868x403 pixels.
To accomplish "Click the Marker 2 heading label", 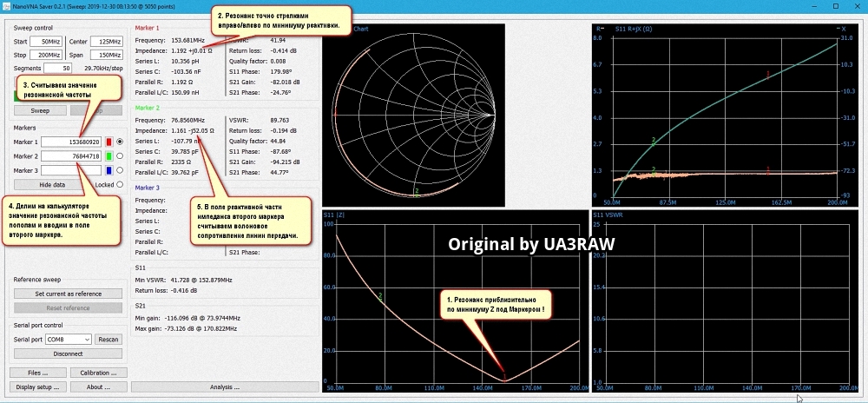I will click(x=148, y=108).
